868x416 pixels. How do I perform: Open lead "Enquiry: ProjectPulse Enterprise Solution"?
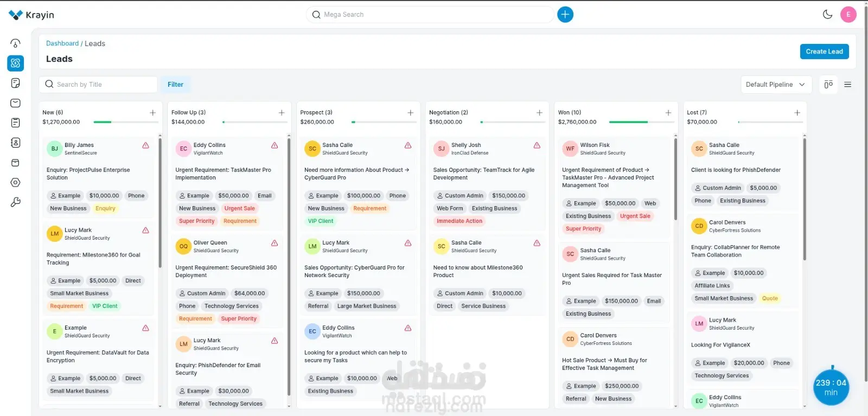pyautogui.click(x=88, y=174)
